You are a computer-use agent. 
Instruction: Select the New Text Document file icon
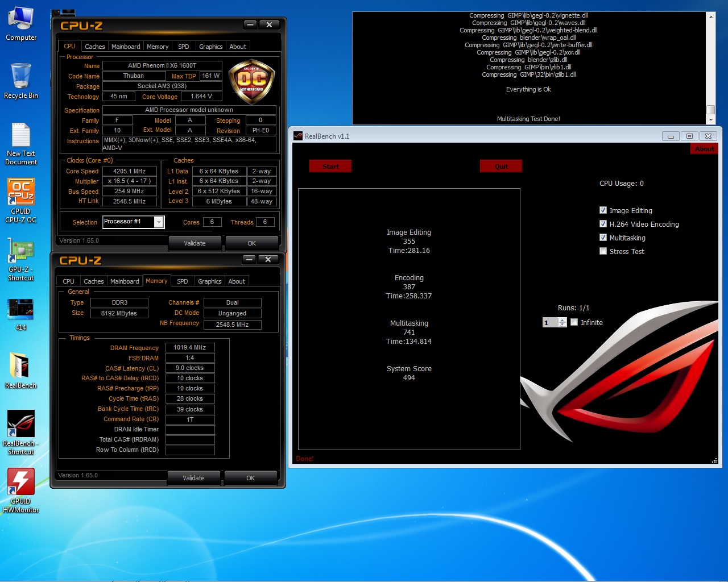tap(21, 144)
